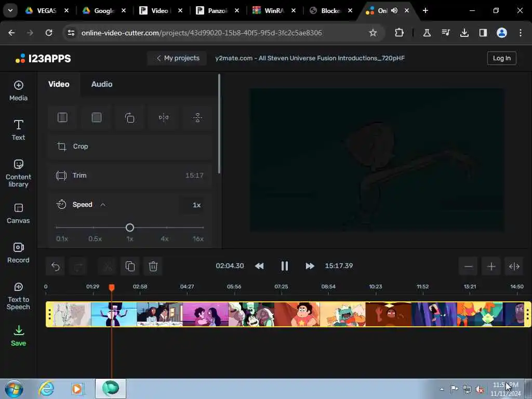Image resolution: width=532 pixels, height=399 pixels.
Task: Click the flip vertical icon
Action: click(x=197, y=117)
